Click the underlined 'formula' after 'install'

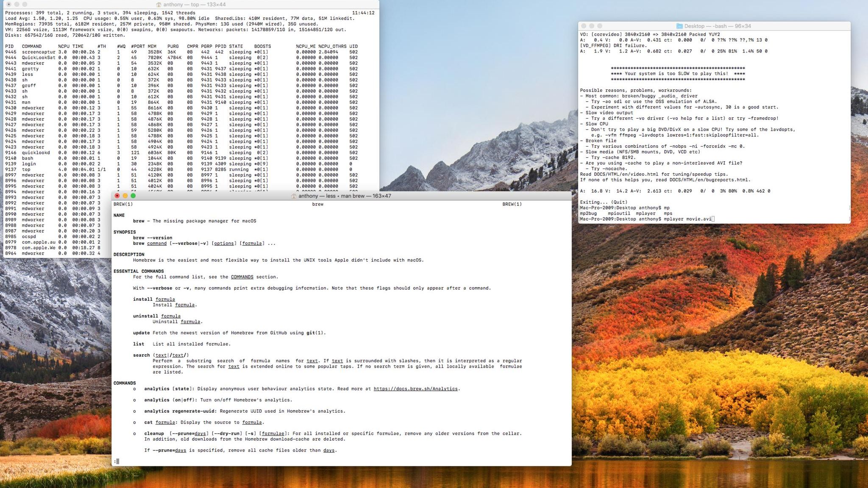[165, 299]
